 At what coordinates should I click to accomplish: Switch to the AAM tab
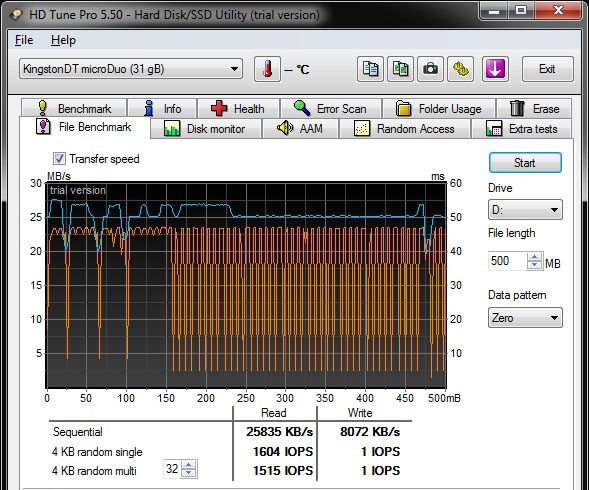[x=300, y=129]
